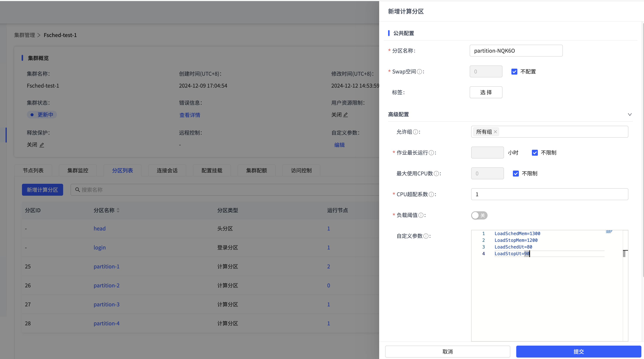Open the partition-2 link
The height and width of the screenshot is (359, 644).
click(107, 285)
